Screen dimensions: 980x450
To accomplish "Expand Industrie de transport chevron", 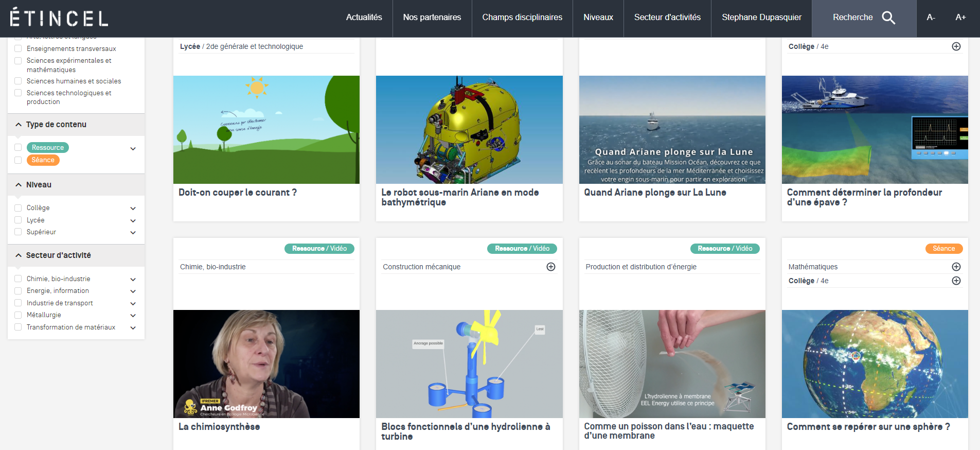I will 133,304.
